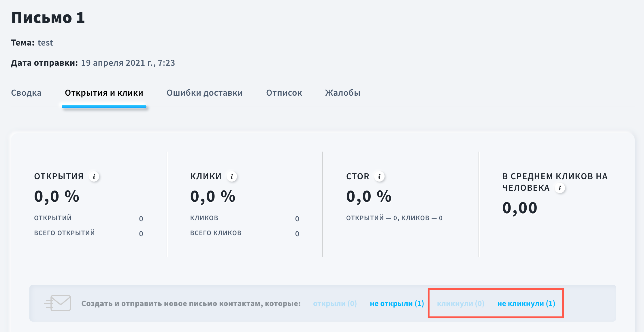The image size is (644, 332).
Task: Open the Ошибки доставки tab
Action: [x=205, y=93]
